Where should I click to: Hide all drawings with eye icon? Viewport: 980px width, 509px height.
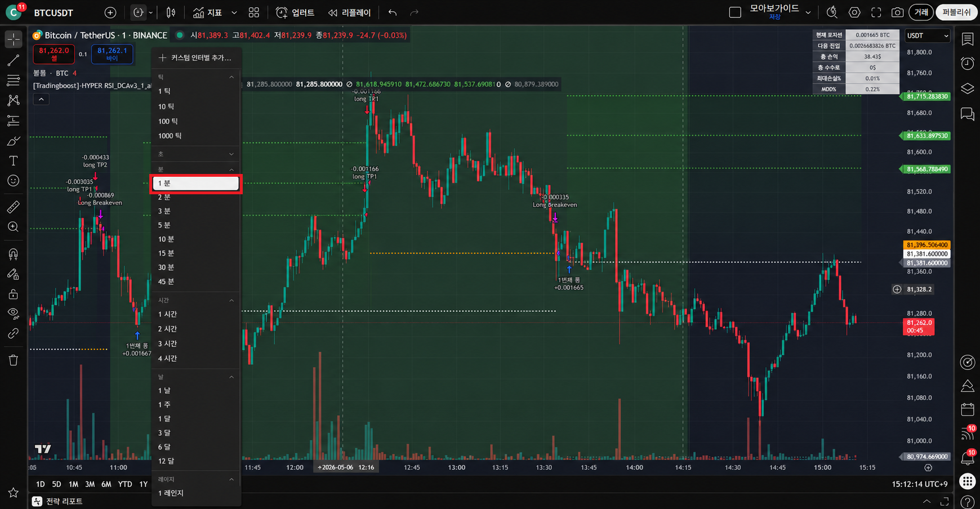pos(14,314)
